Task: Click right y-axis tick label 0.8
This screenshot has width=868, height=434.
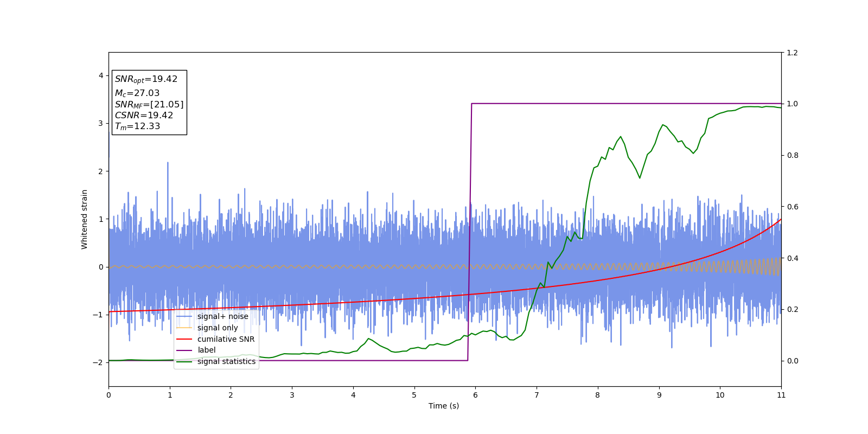Action: pyautogui.click(x=792, y=155)
